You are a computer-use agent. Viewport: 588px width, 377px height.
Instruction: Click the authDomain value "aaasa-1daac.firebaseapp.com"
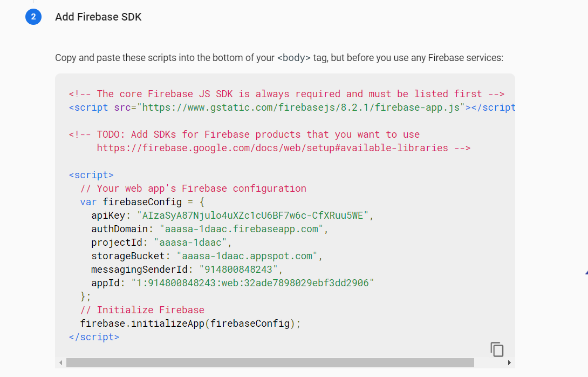tap(242, 229)
